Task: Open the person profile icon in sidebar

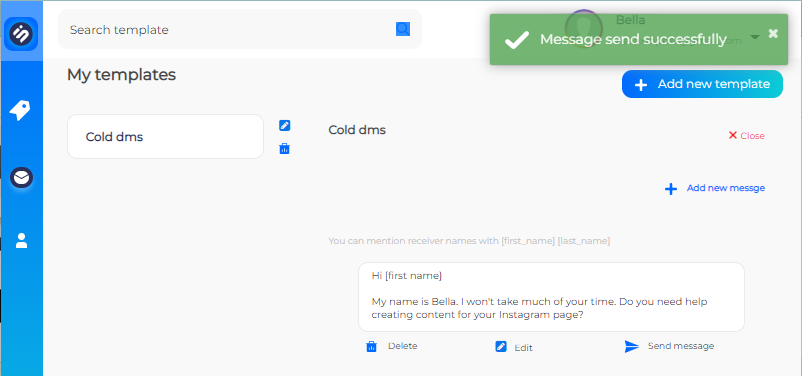Action: click(x=21, y=240)
